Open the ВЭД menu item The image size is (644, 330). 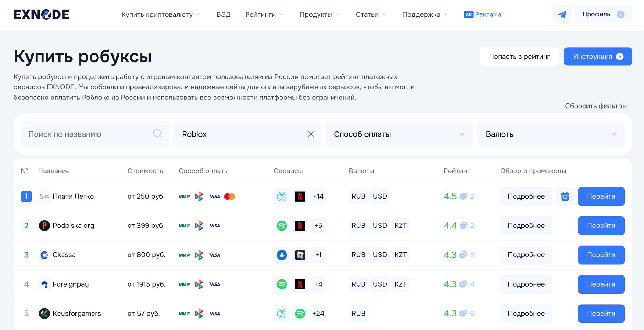pyautogui.click(x=224, y=14)
